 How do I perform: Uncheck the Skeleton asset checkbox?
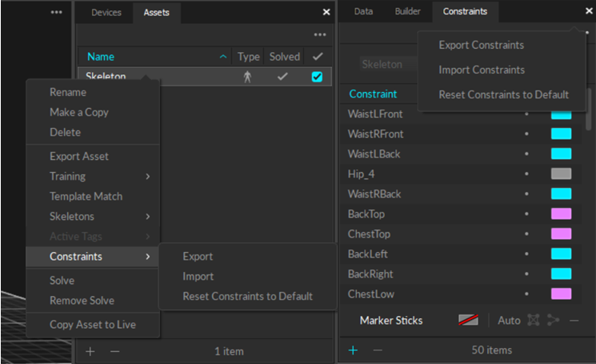pos(317,77)
